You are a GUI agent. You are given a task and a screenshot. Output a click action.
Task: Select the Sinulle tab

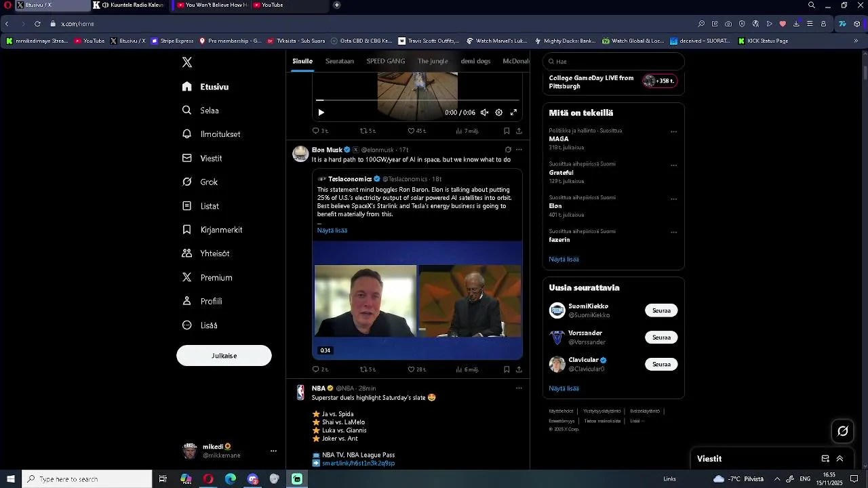click(x=302, y=61)
